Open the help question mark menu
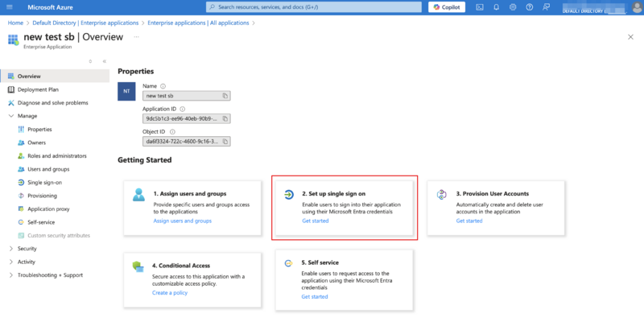The image size is (644, 318). point(530,7)
